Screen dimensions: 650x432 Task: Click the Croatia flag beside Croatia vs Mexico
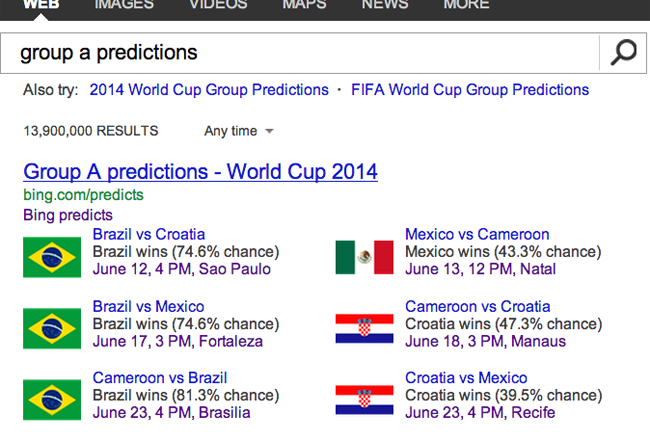pyautogui.click(x=364, y=399)
